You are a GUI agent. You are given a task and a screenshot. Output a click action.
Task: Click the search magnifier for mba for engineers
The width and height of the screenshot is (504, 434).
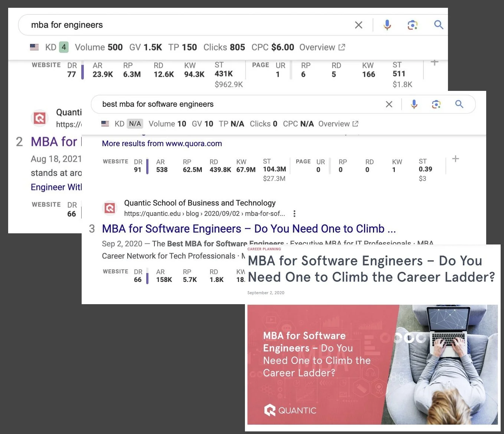(x=439, y=25)
